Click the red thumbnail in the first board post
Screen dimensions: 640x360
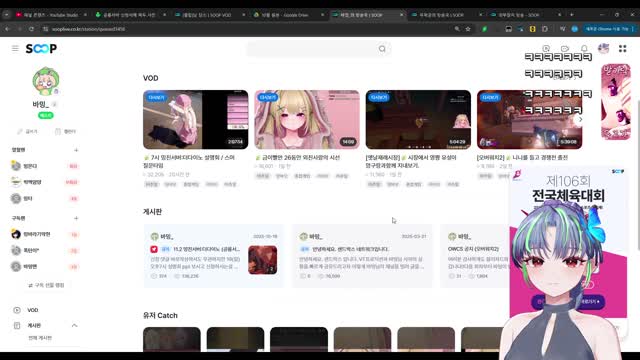[x=262, y=260]
